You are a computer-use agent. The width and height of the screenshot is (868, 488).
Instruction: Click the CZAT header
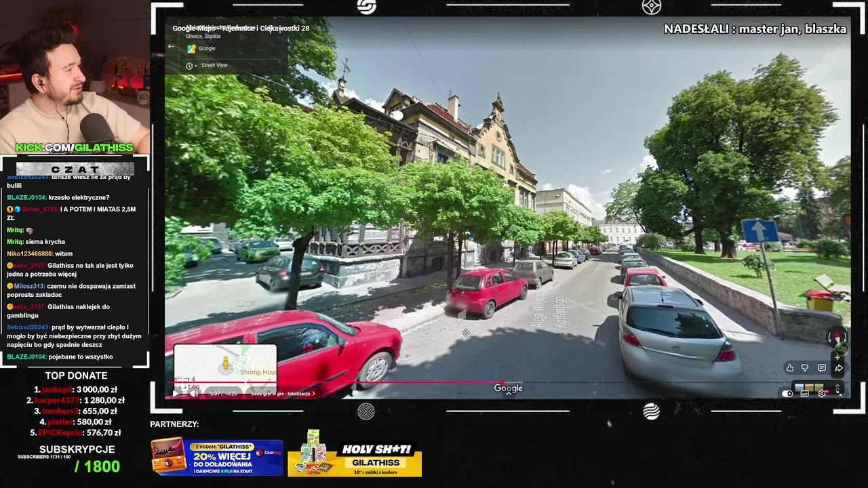click(75, 169)
